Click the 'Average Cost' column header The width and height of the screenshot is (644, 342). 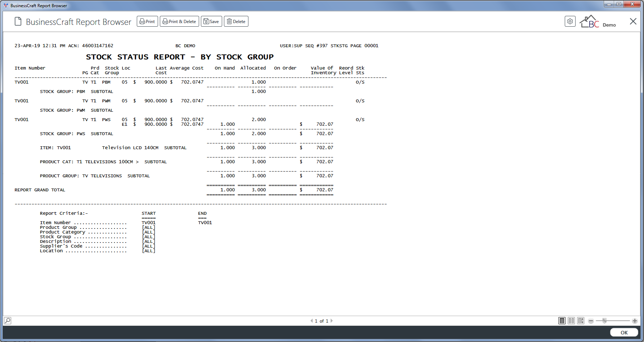click(x=187, y=68)
